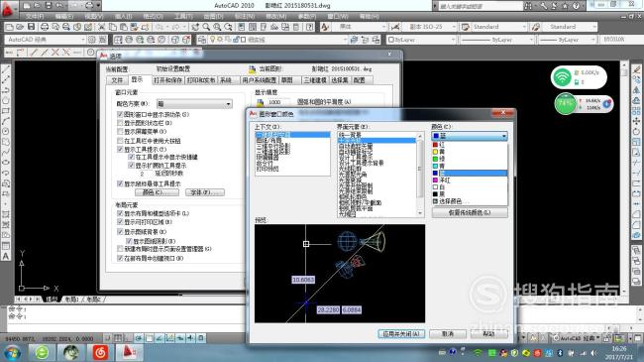This screenshot has width=644, height=362.
Task: Click the Cut scissors icon
Action: [101, 27]
